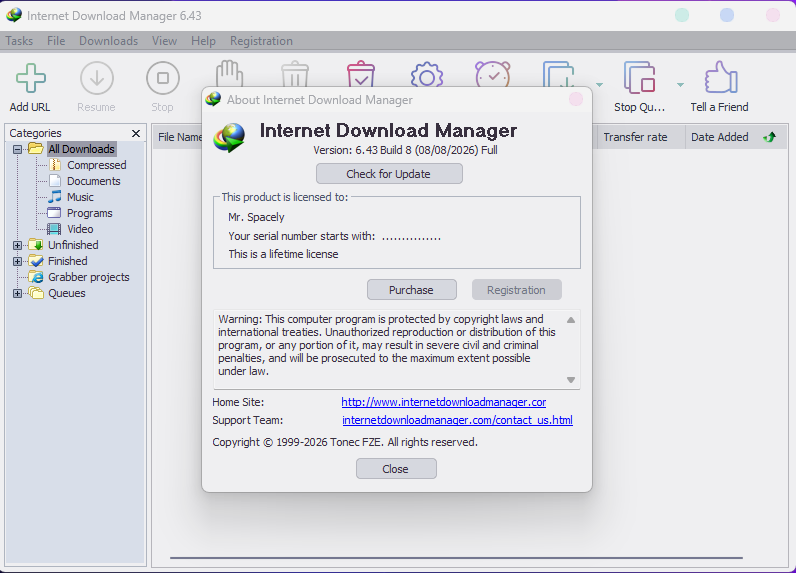Click the Unfinished folder icon

click(36, 245)
